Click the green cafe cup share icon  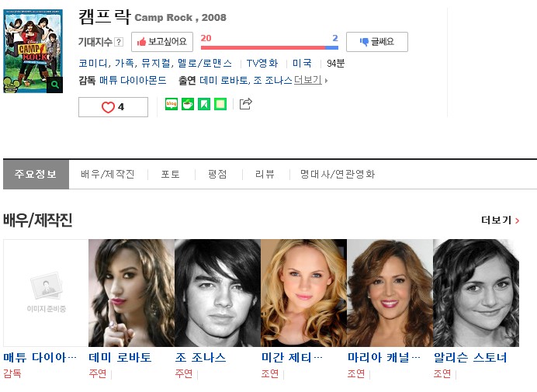point(188,104)
